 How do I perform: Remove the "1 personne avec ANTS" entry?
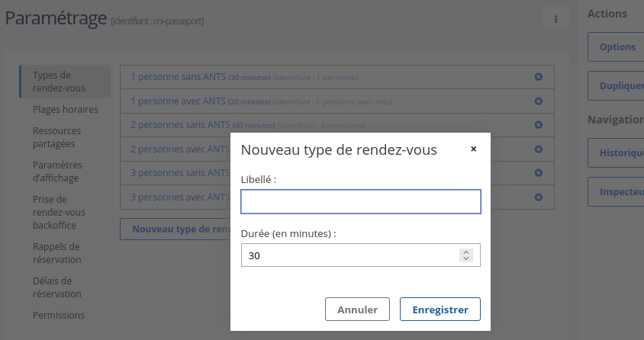[538, 101]
